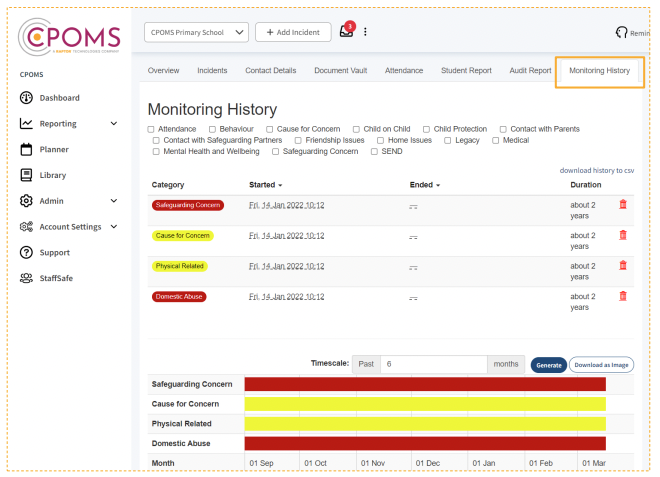
Task: Click the Category column header
Action: (x=168, y=185)
